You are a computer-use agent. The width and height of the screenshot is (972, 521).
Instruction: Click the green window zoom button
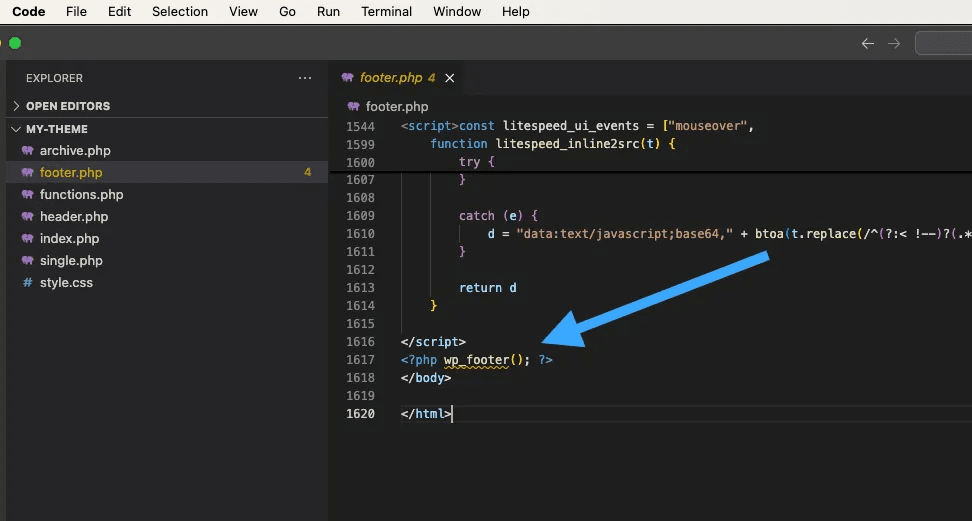point(15,43)
